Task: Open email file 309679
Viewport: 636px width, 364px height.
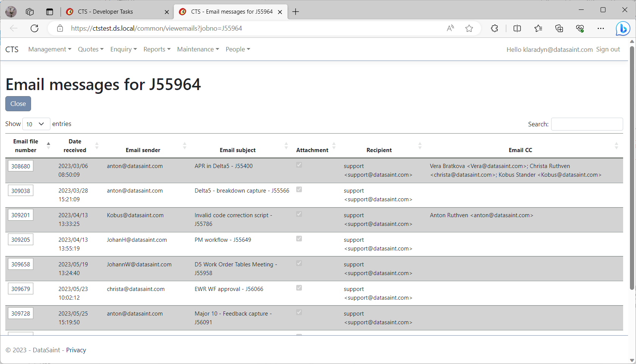Action: (20, 289)
